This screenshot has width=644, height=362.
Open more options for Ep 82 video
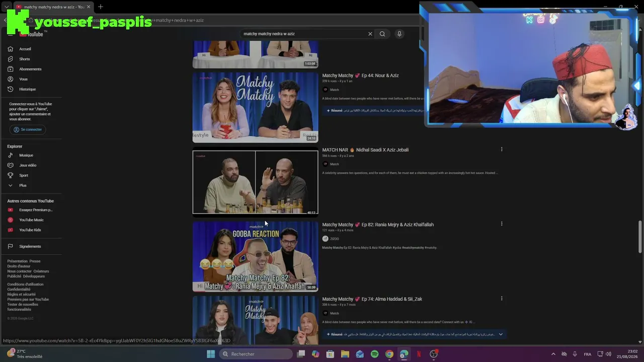click(502, 224)
